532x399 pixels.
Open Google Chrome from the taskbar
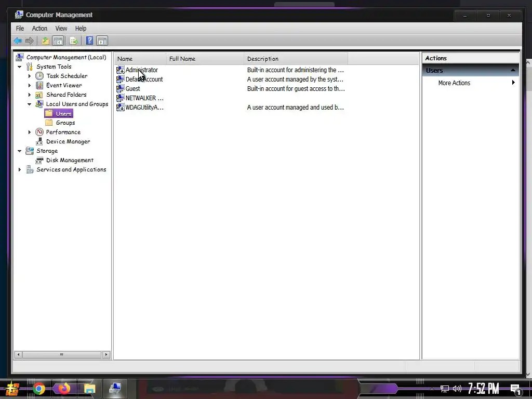(39, 389)
